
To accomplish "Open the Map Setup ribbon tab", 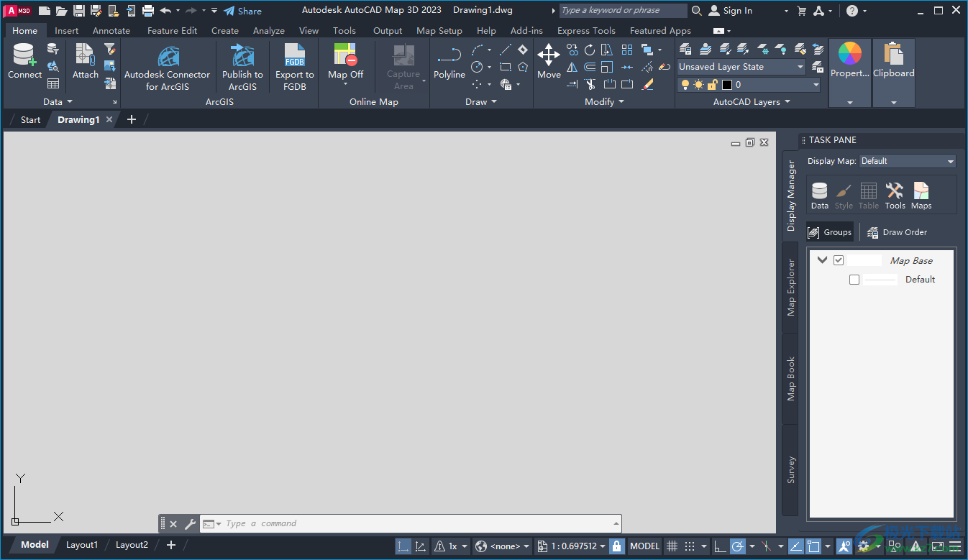I will pyautogui.click(x=439, y=31).
